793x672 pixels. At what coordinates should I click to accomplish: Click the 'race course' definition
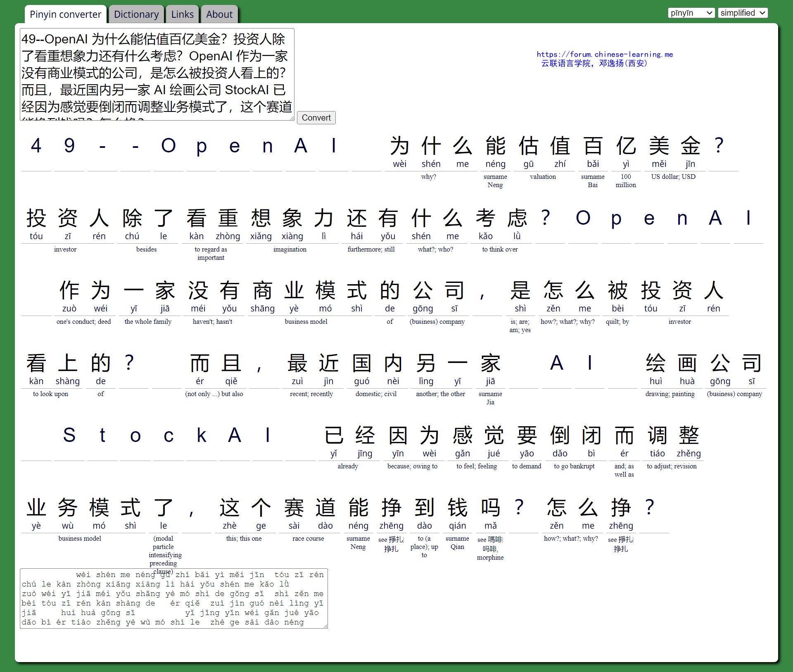click(x=308, y=539)
